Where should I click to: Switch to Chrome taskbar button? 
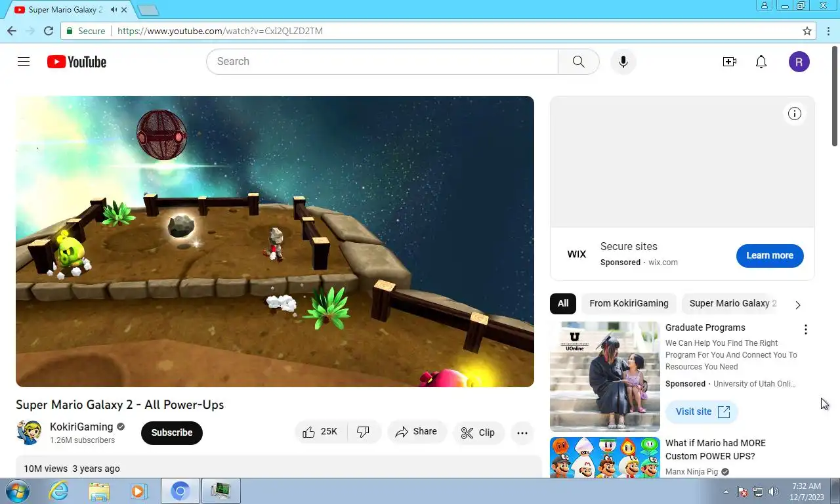click(x=180, y=491)
